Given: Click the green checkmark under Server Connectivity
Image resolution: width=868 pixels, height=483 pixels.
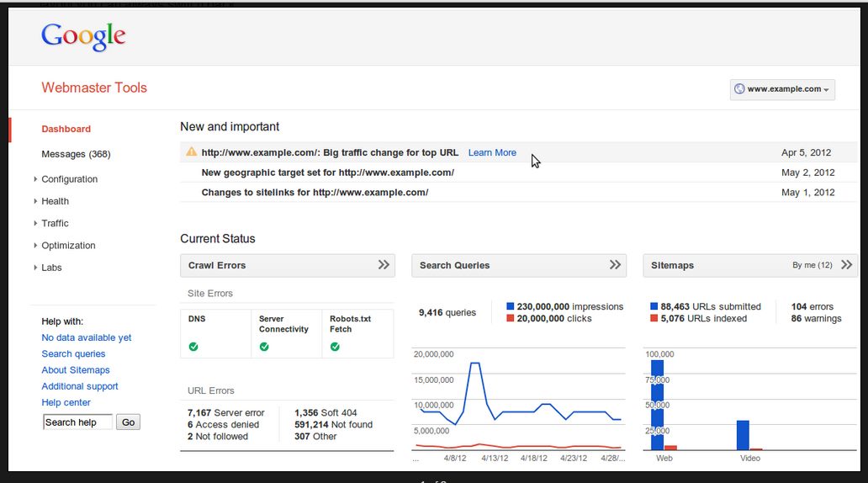Looking at the screenshot, I should pyautogui.click(x=264, y=347).
